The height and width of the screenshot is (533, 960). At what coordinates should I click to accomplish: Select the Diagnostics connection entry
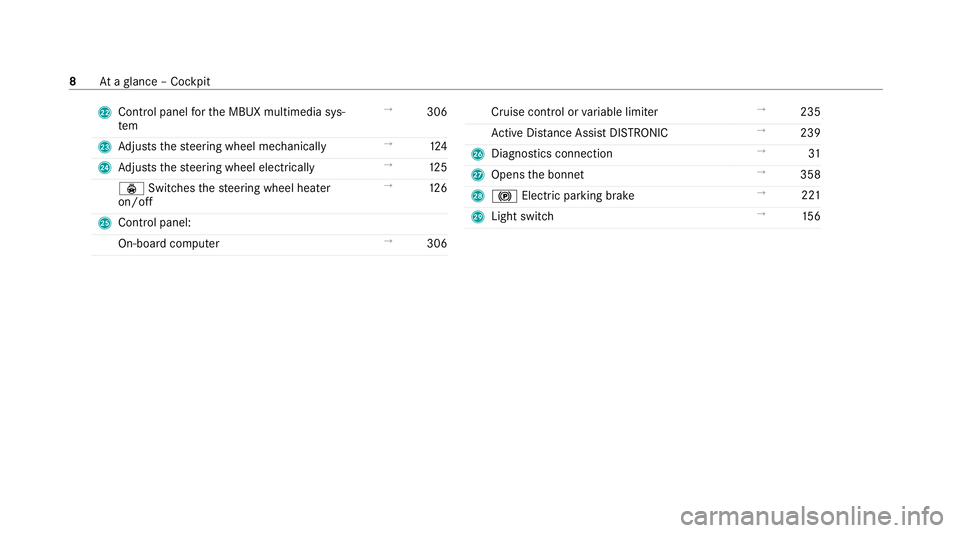552,154
